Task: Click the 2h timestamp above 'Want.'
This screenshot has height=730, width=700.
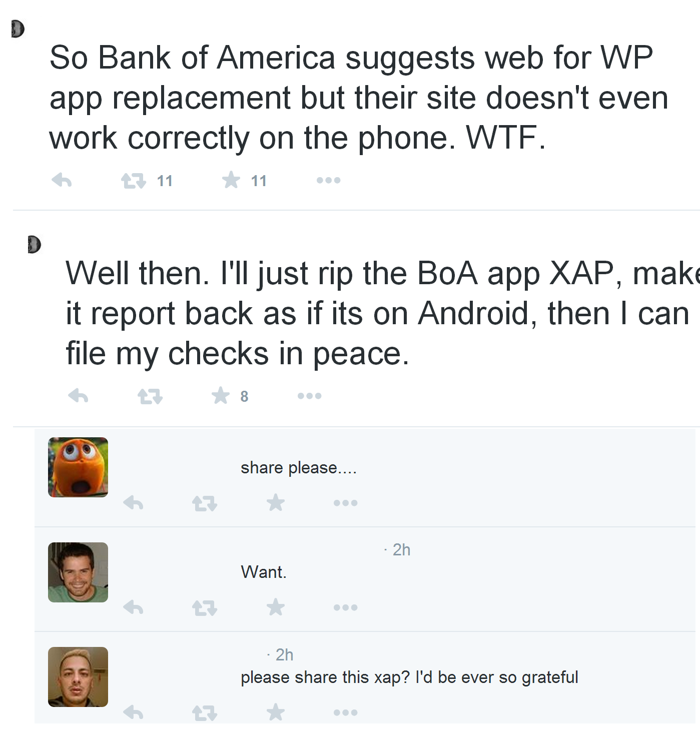Action: (401, 549)
